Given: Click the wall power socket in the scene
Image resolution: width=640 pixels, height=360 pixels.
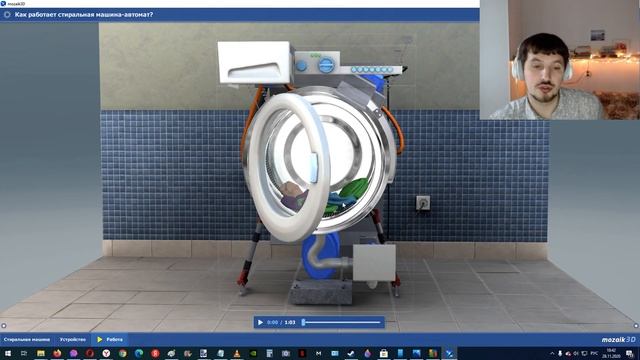Looking at the screenshot, I should click(x=423, y=202).
